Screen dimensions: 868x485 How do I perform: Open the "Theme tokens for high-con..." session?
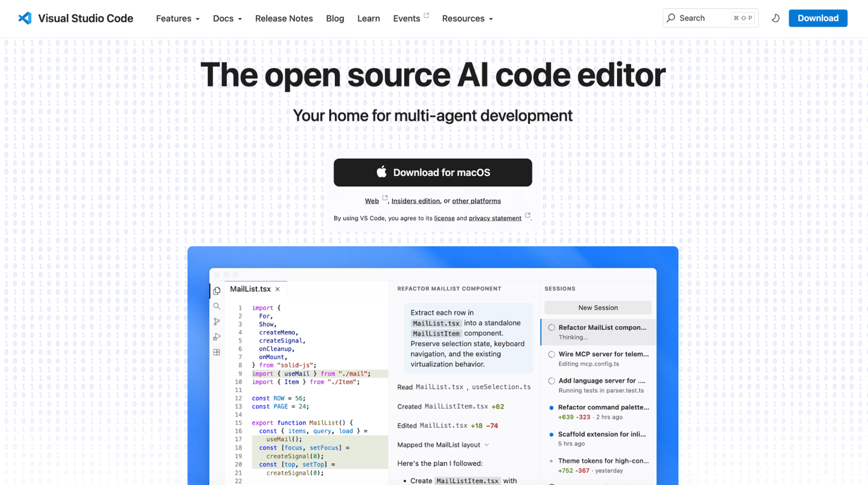point(599,465)
